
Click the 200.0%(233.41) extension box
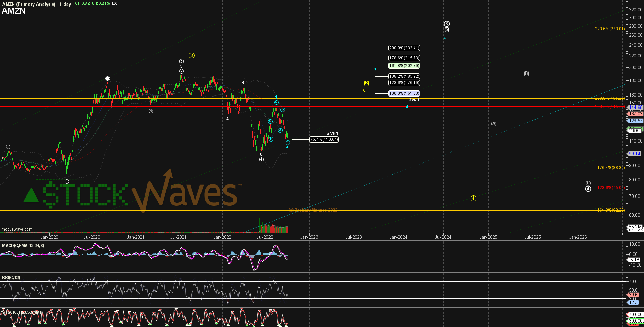click(x=404, y=48)
